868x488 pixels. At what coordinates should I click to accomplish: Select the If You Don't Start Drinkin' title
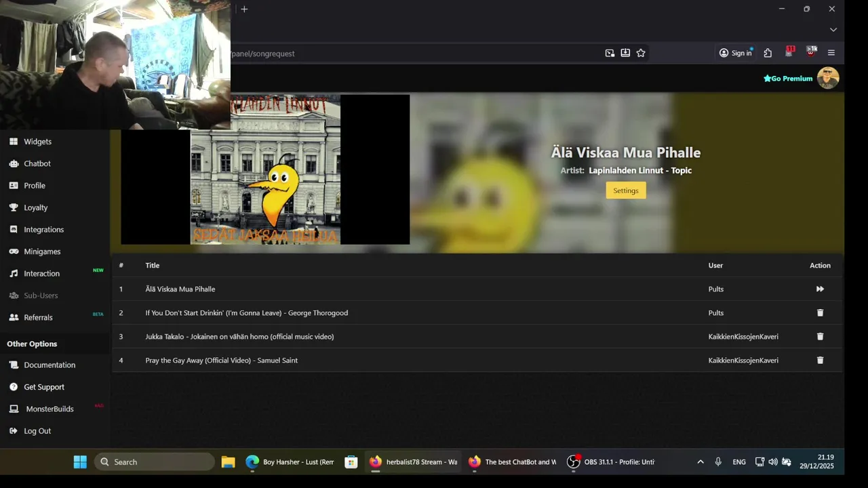(x=247, y=312)
